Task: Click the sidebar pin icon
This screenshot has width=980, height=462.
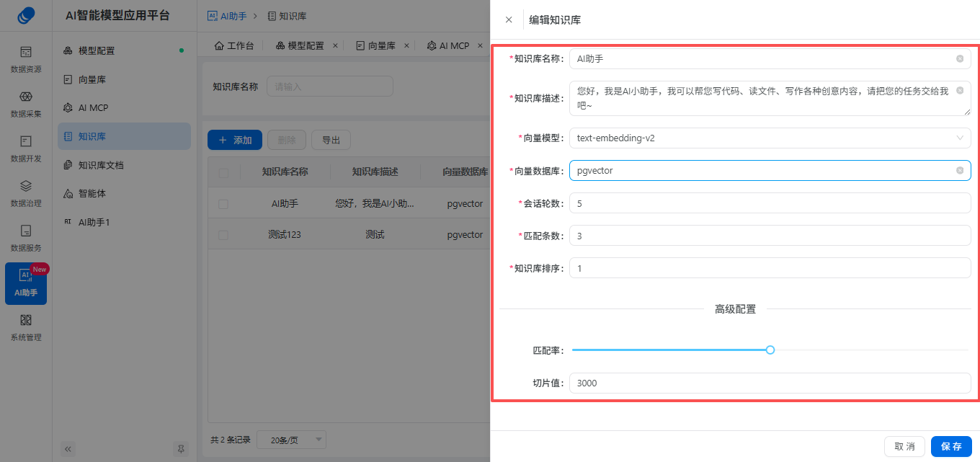Action: tap(181, 448)
